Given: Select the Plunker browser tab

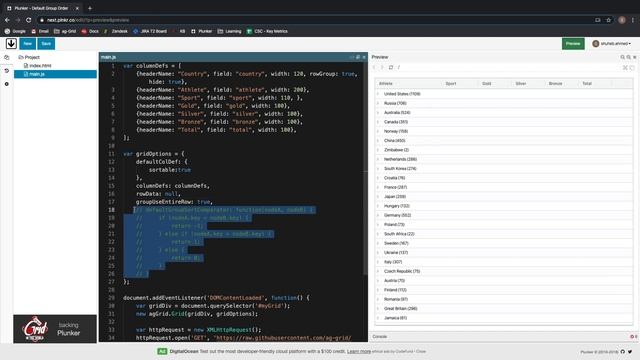Looking at the screenshot, I should tap(42, 8).
